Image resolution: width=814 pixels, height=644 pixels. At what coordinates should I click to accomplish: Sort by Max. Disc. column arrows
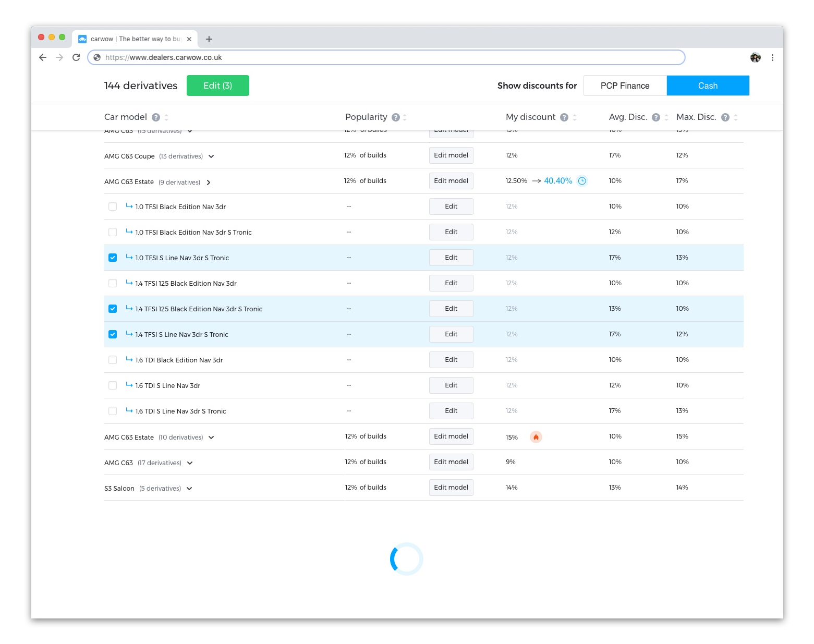coord(736,117)
